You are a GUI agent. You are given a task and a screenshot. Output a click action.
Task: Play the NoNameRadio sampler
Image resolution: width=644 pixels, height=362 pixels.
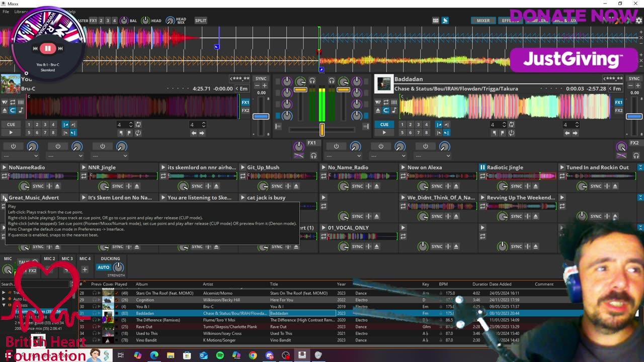coord(5,167)
